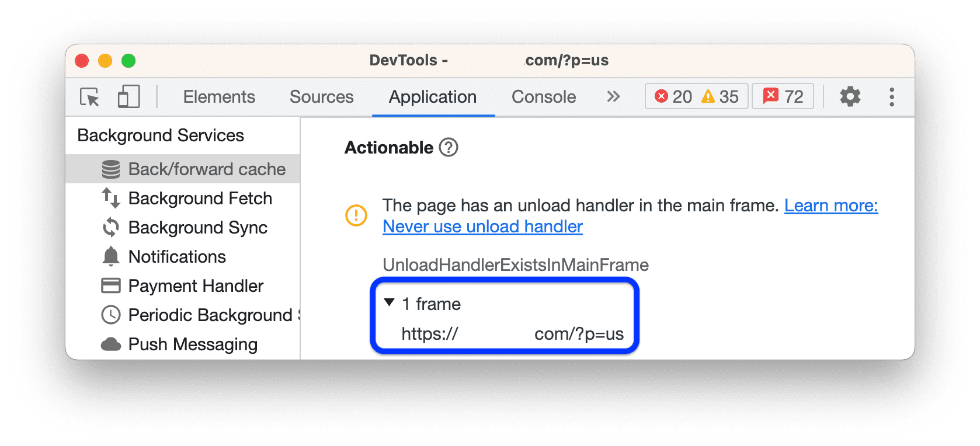
Task: Click the frame URL ending in ?p=us
Action: click(512, 334)
